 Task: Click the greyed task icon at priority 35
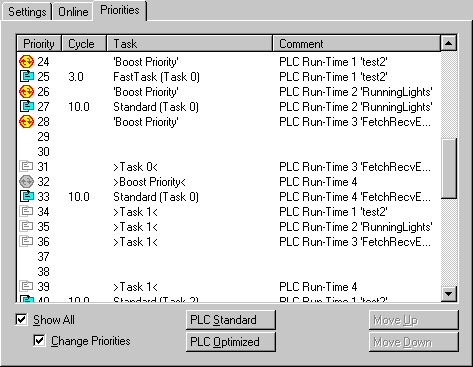point(27,227)
